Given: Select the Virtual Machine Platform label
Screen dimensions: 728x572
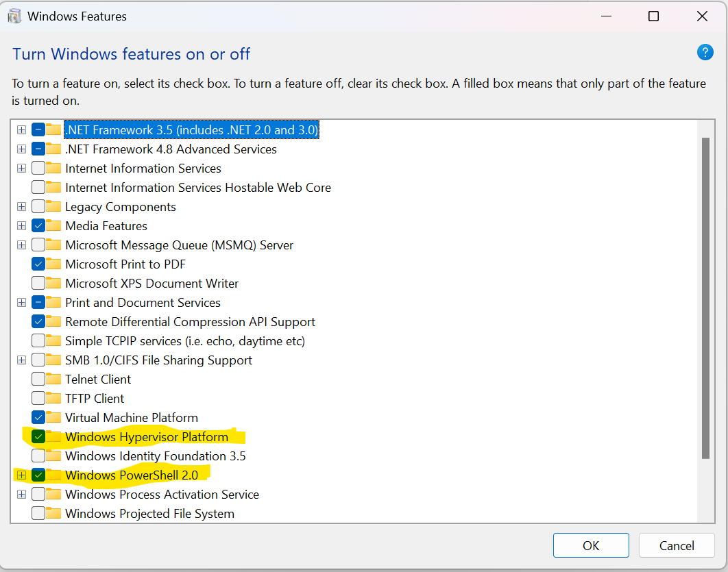Looking at the screenshot, I should [x=132, y=417].
